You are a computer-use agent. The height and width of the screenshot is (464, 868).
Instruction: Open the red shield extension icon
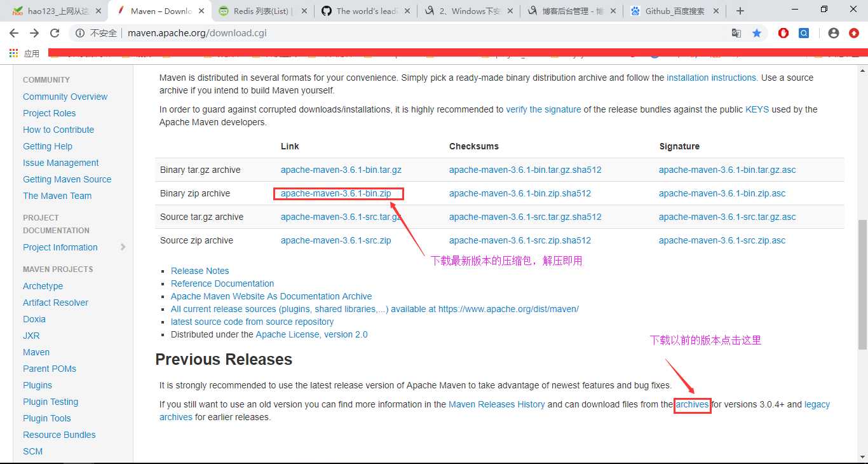tap(783, 33)
